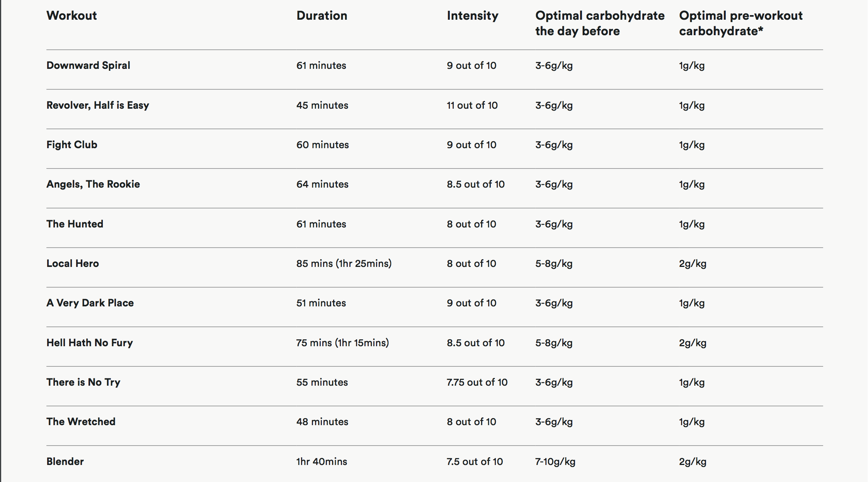The image size is (868, 482).
Task: Choose the 'Angels, The Rookie' workout
Action: [x=93, y=184]
